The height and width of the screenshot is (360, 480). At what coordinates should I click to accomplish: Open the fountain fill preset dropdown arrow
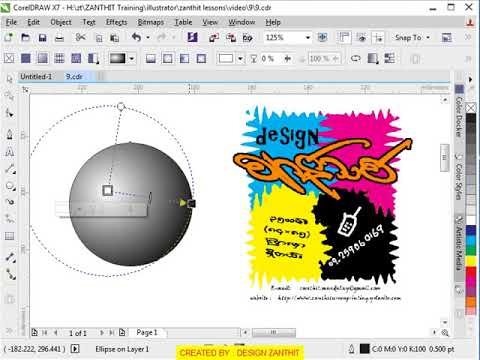[x=132, y=59]
